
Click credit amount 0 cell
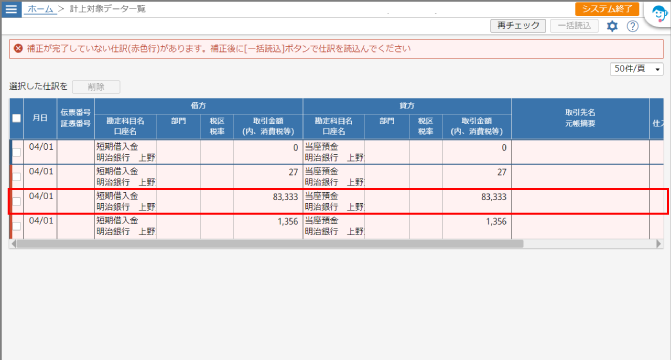477,152
